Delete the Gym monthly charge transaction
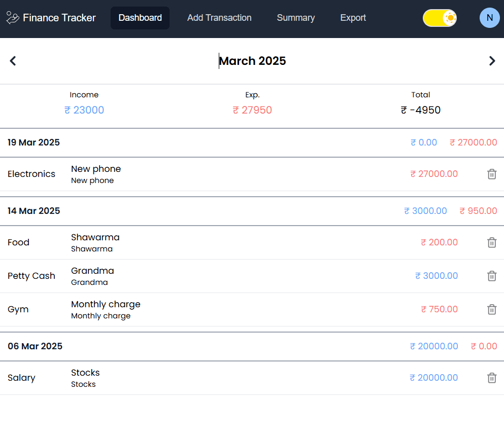504x436 pixels. tap(492, 309)
